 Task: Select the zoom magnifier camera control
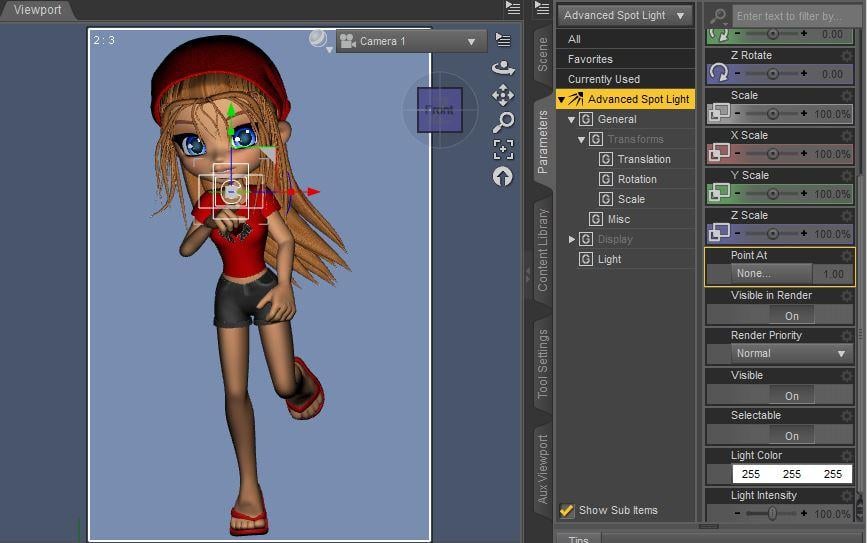tap(503, 122)
